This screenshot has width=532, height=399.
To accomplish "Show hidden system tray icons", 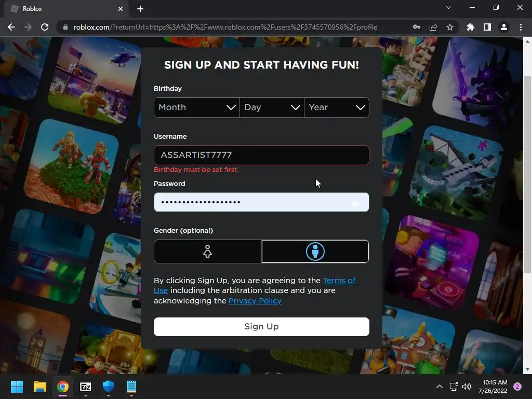I will (440, 387).
